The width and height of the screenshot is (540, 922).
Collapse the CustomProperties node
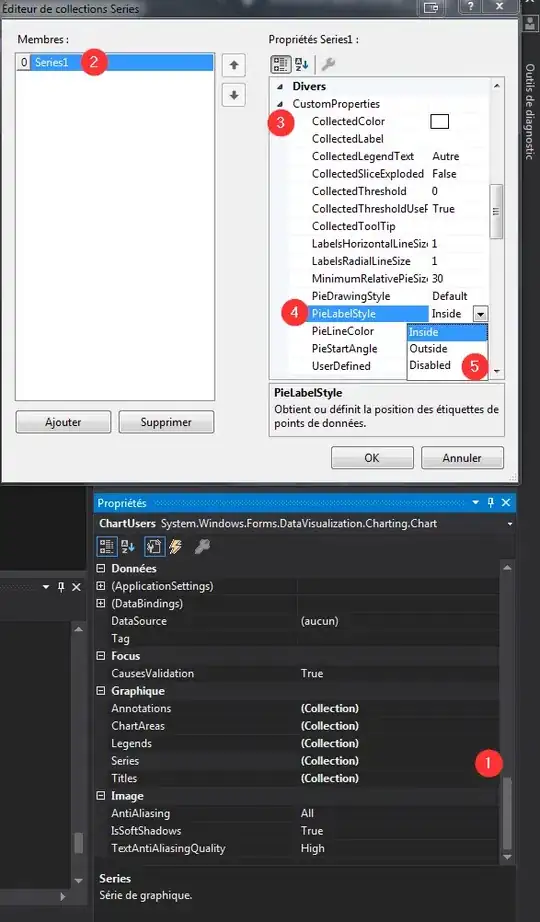click(x=280, y=104)
